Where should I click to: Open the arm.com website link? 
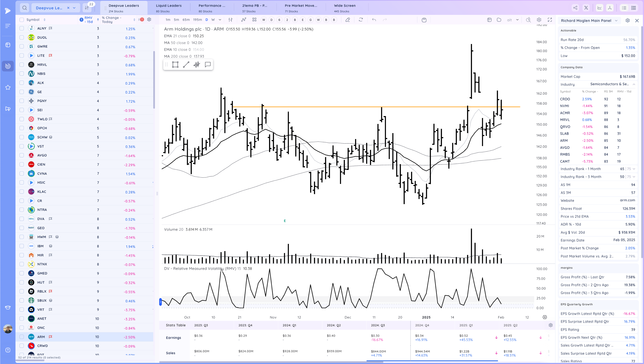tap(627, 200)
